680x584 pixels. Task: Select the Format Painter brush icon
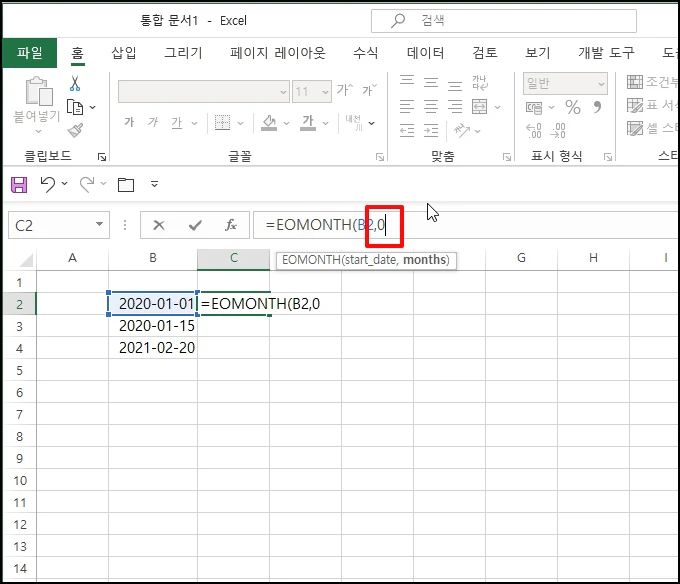[75, 130]
